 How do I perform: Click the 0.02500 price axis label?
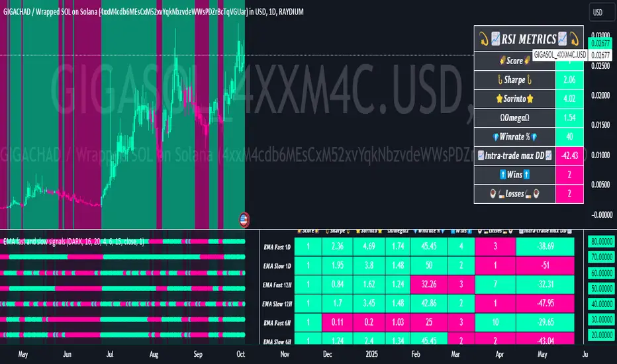(x=600, y=66)
